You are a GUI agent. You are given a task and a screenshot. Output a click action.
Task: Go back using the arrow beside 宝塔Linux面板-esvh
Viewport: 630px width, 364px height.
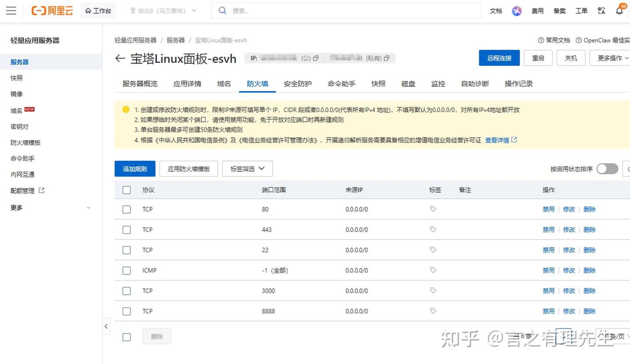coord(120,59)
